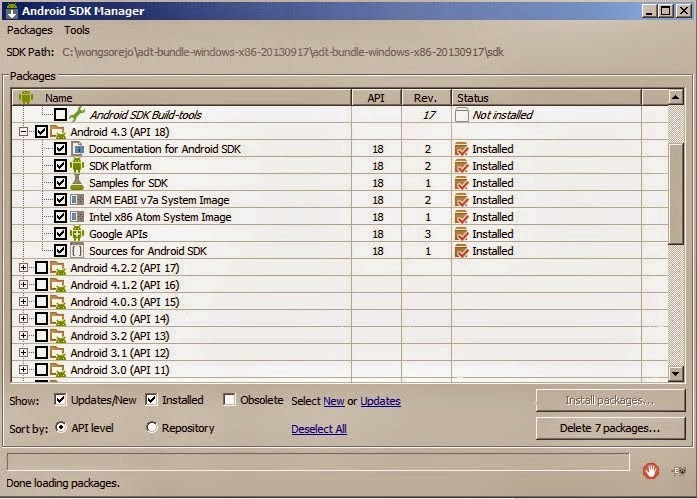
Task: Click the flask icon for Samples for SDK
Action: [77, 183]
